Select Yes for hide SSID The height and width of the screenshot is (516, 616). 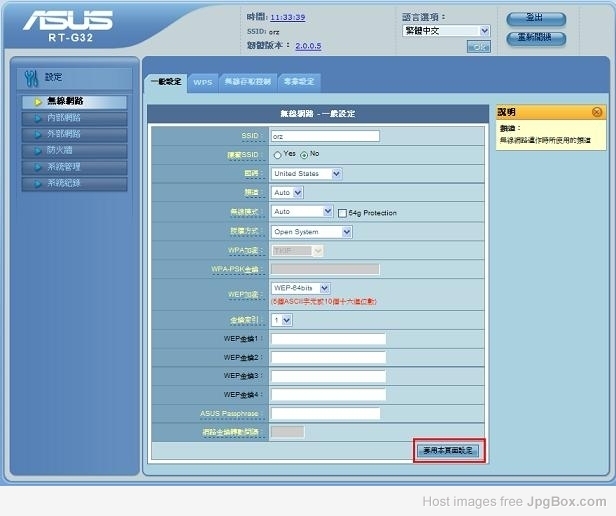[x=277, y=155]
